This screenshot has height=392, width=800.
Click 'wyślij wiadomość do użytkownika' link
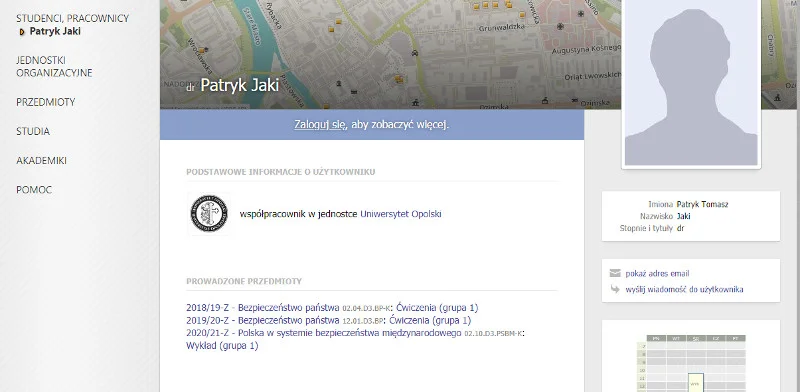684,289
